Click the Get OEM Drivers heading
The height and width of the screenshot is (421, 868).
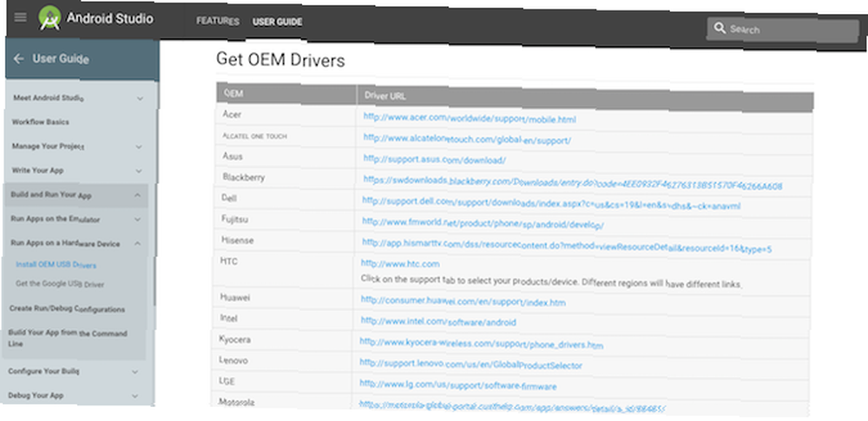[280, 60]
